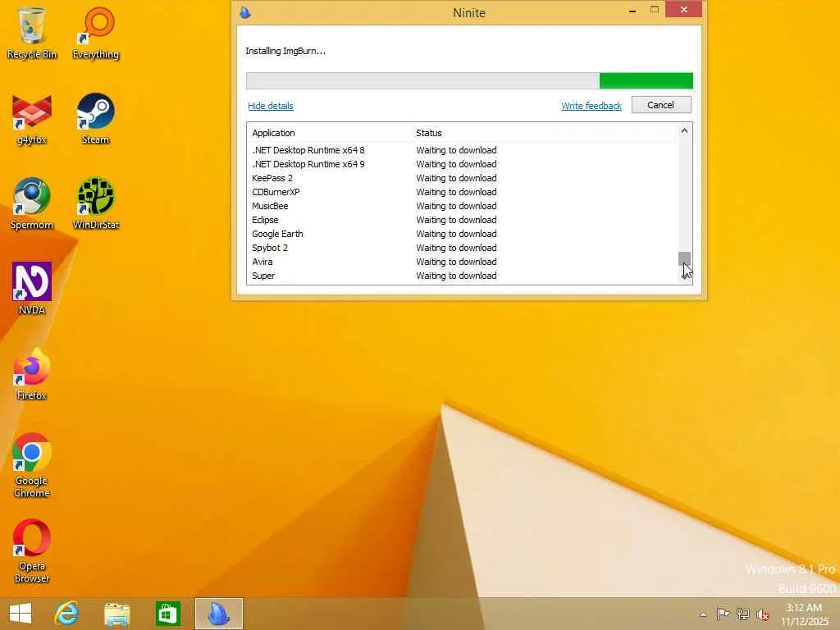This screenshot has width=840, height=630.
Task: Select the MusicBee row
Action: (x=462, y=206)
